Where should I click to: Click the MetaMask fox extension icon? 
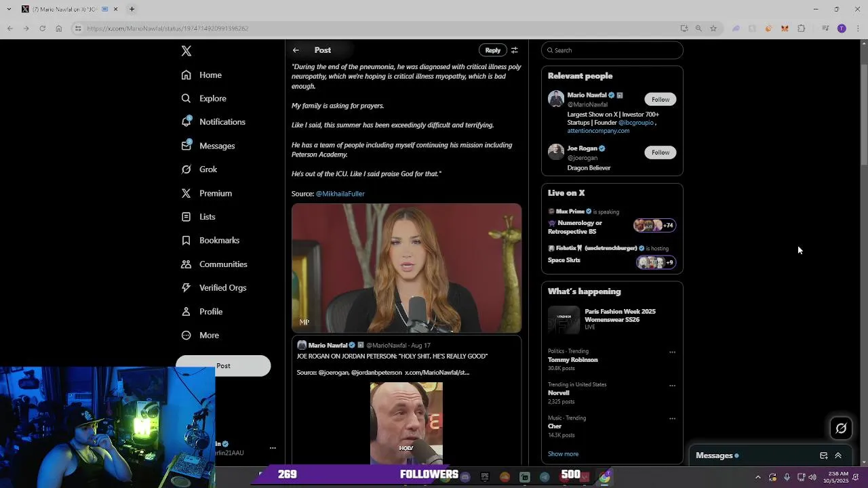(x=785, y=28)
